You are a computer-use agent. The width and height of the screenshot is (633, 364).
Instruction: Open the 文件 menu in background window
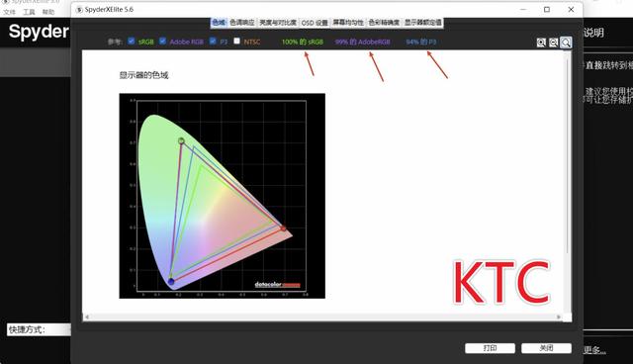point(9,12)
